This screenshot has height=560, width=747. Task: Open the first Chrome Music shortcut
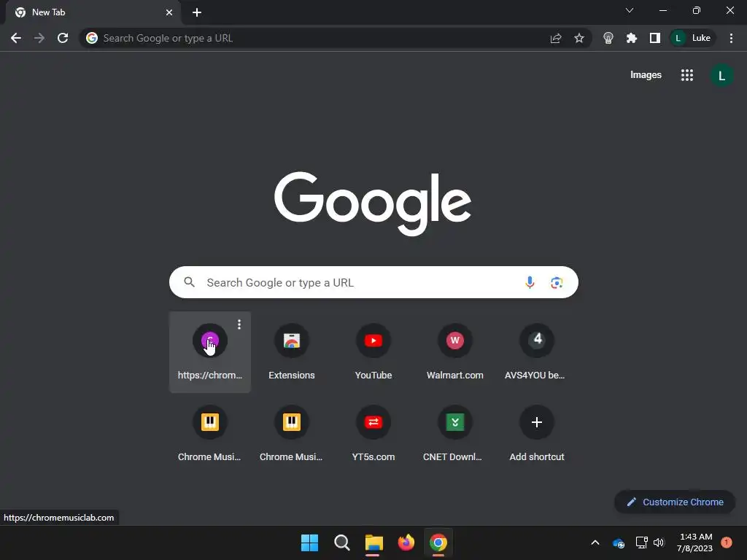(209, 434)
